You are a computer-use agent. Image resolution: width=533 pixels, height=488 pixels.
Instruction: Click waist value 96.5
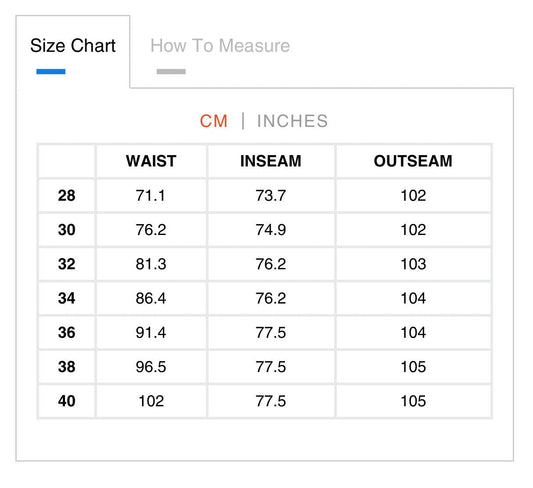(x=151, y=367)
